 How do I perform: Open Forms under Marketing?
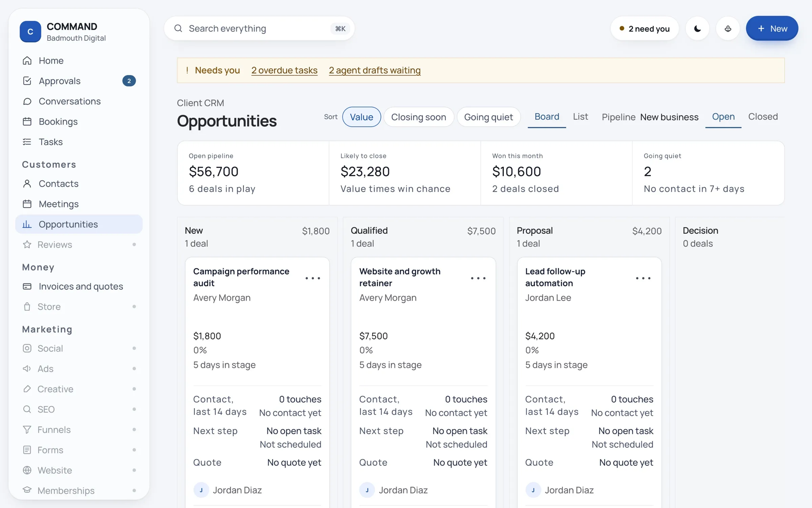79,450
